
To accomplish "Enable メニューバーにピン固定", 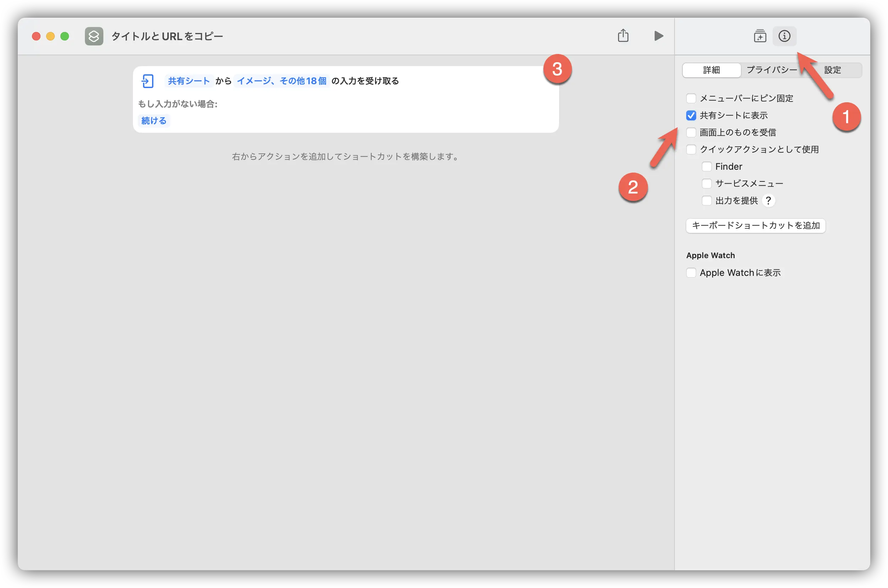I will tap(691, 98).
